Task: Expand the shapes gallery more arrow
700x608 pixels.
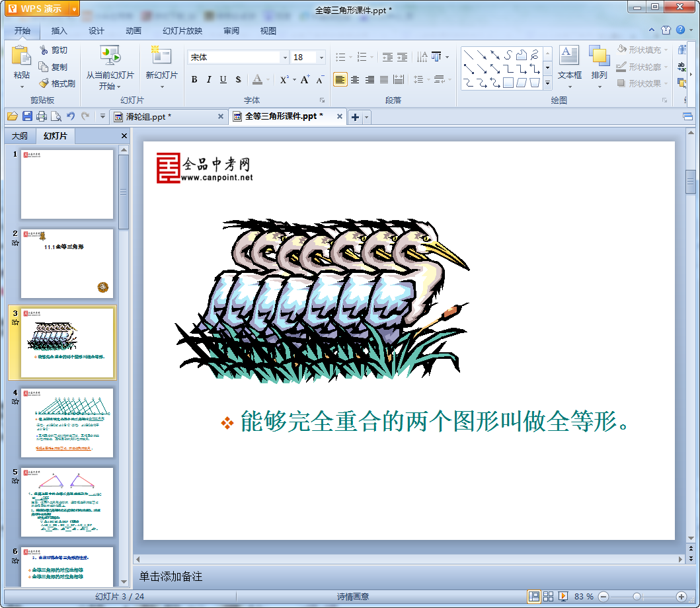Action: [x=547, y=83]
